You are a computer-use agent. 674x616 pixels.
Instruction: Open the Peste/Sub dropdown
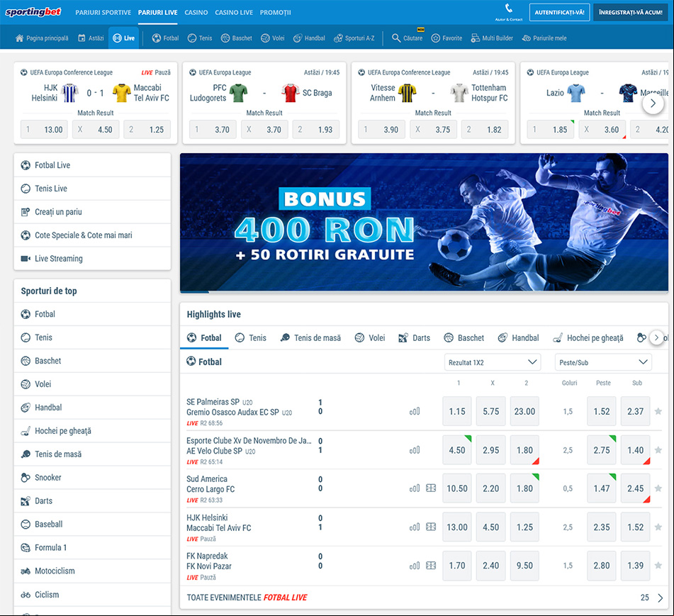(603, 362)
